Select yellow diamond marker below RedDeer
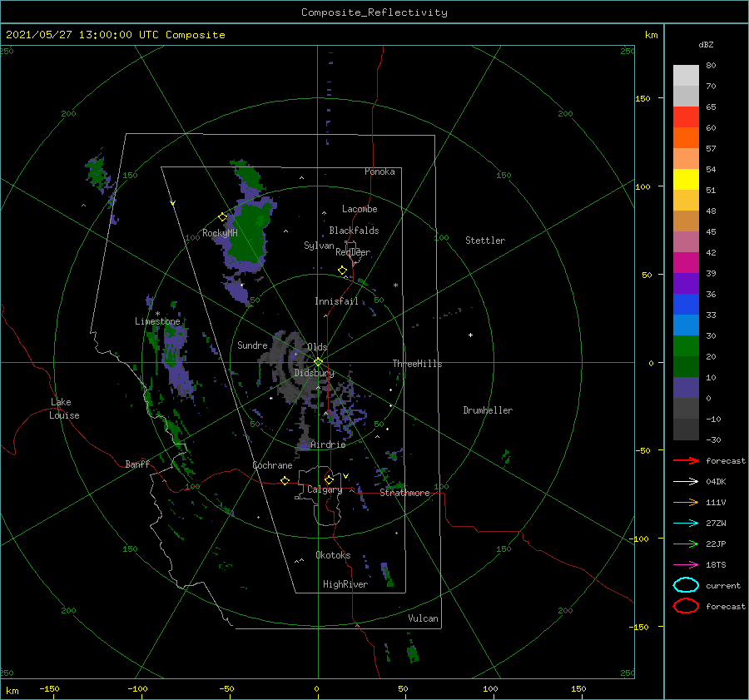 [x=343, y=271]
